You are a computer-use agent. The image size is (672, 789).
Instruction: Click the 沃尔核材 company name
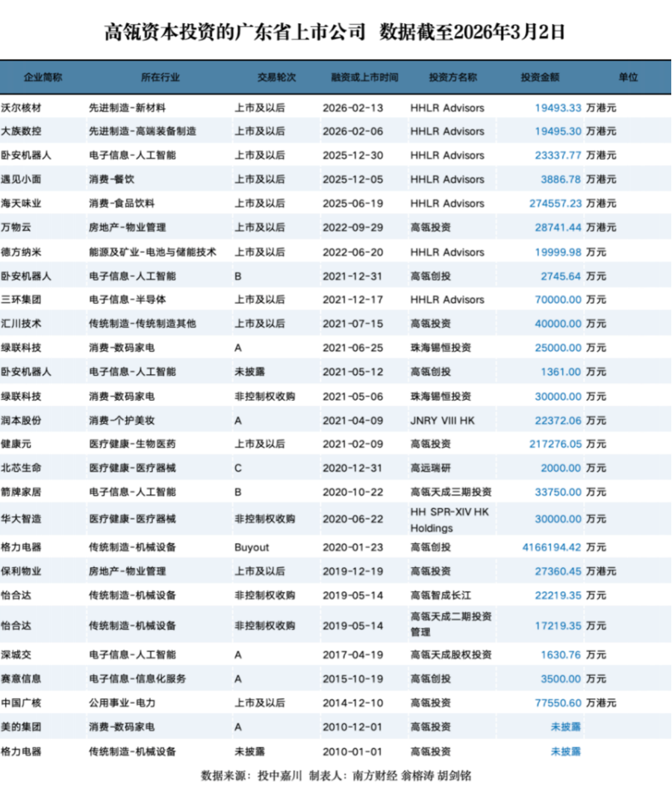point(22,107)
